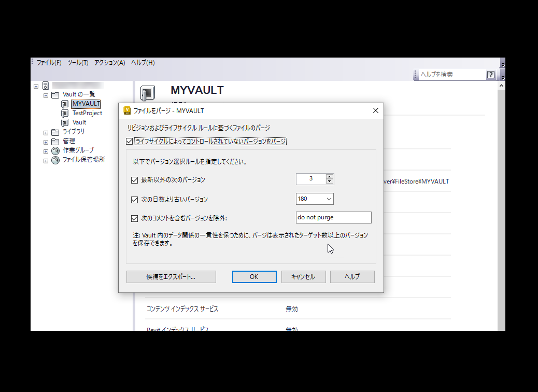This screenshot has width=538, height=392.
Task: Click the large MYVAULT header icon
Action: coord(148,93)
